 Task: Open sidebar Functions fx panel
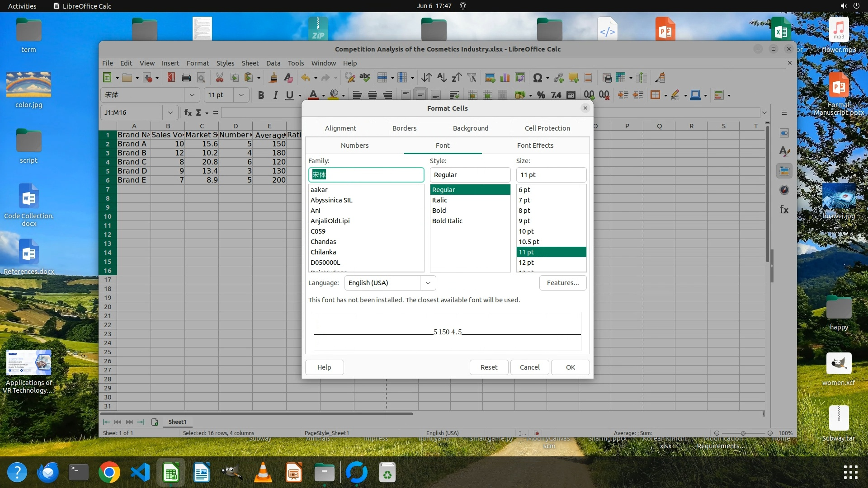pyautogui.click(x=784, y=209)
